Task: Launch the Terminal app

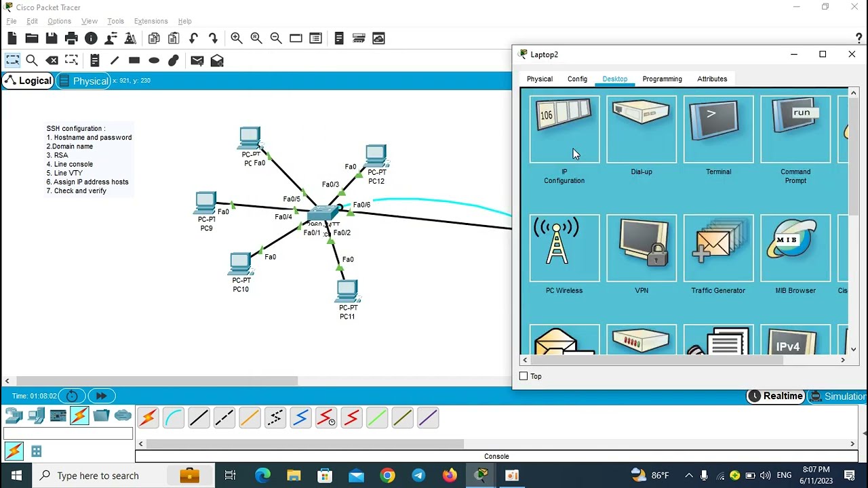Action: click(718, 129)
